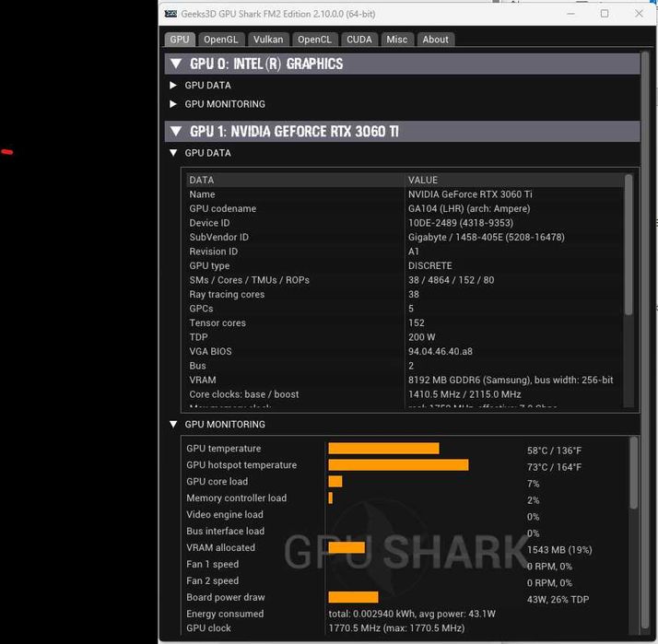Image resolution: width=658 pixels, height=644 pixels.
Task: Click 'VGA BIOS' row label
Action: pos(210,352)
